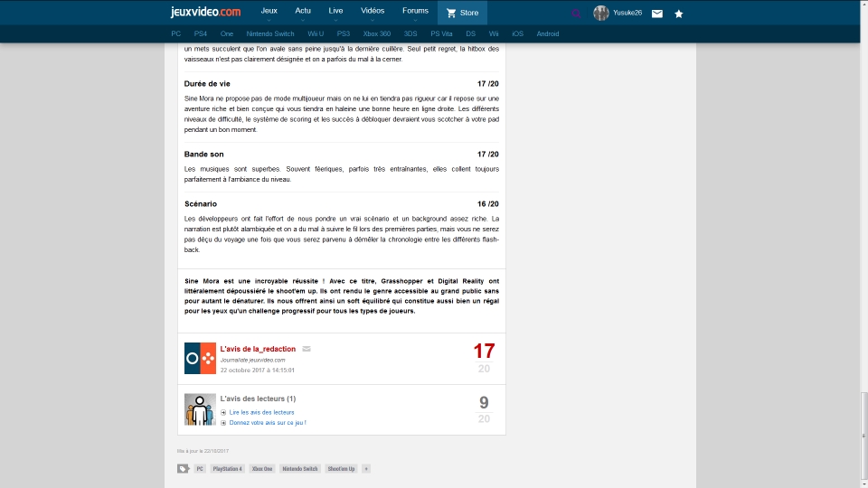Open the Actu dropdown menu
This screenshot has height=488, width=868.
coord(303,12)
